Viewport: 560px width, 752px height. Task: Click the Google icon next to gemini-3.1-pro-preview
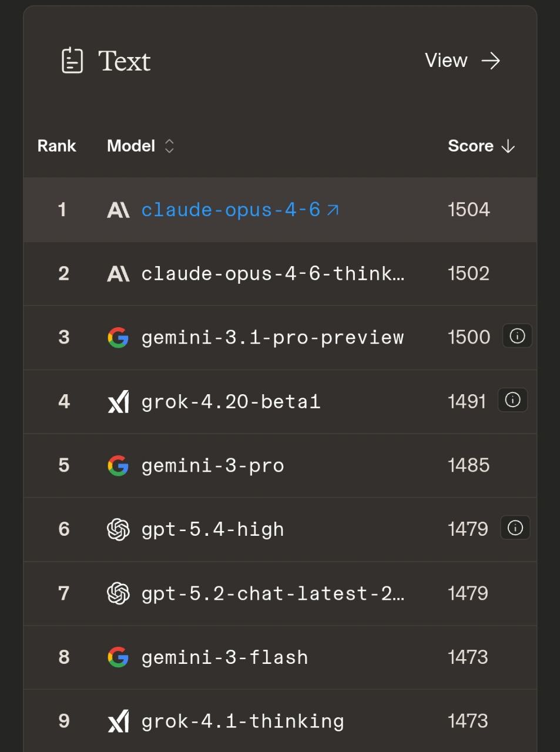coord(118,337)
